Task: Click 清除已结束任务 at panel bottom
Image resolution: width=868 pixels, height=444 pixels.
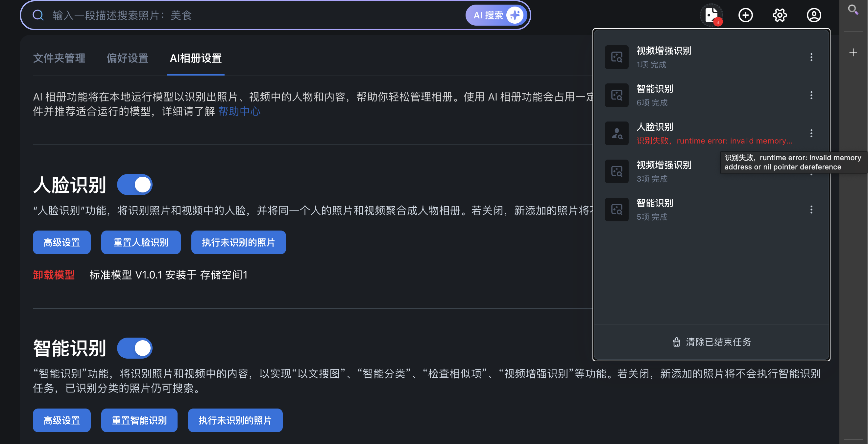Action: (711, 342)
